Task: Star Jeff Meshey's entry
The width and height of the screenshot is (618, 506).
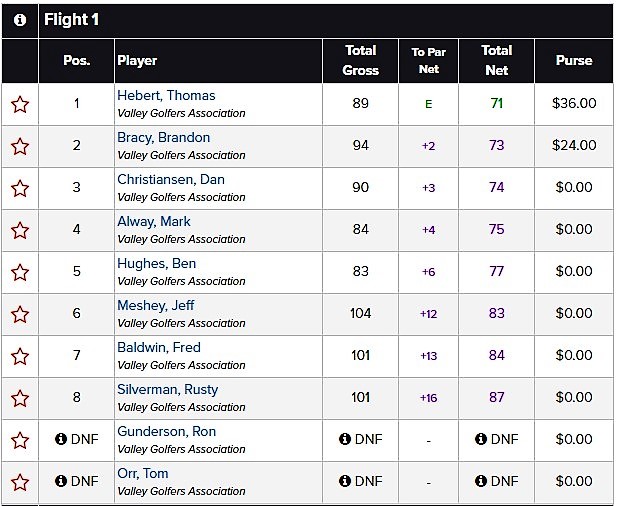Action: click(x=19, y=314)
